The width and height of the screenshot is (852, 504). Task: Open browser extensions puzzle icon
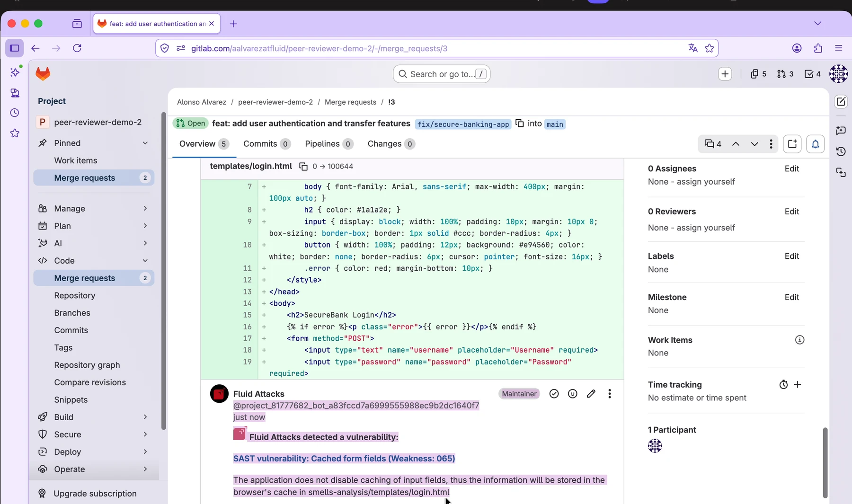coord(818,48)
